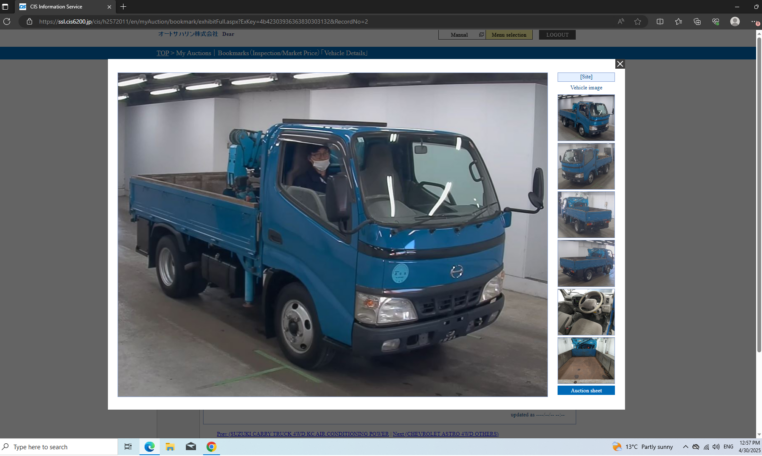Open My Auctions in breadcrumb
Screen dimensions: 762x456
tap(193, 53)
